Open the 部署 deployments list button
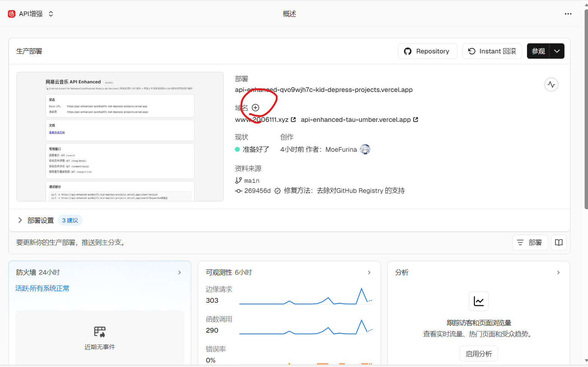This screenshot has width=588, height=367. 530,243
